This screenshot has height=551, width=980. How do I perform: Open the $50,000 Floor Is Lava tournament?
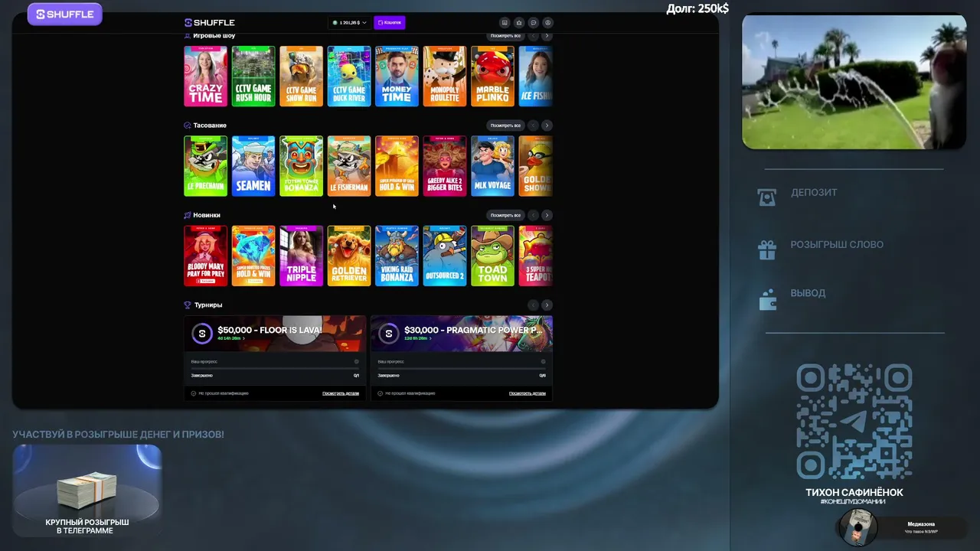click(275, 333)
